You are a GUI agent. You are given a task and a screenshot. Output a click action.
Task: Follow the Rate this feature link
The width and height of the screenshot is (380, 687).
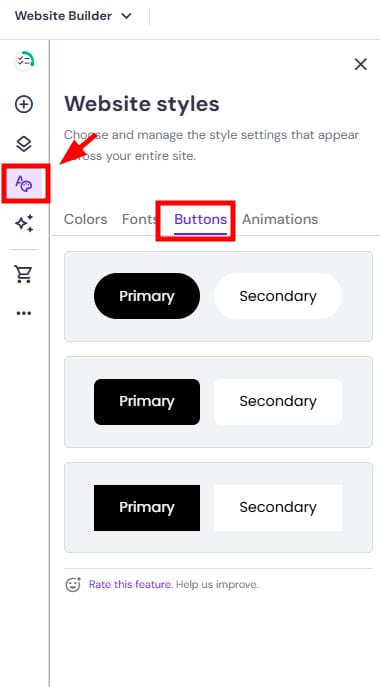tap(130, 584)
